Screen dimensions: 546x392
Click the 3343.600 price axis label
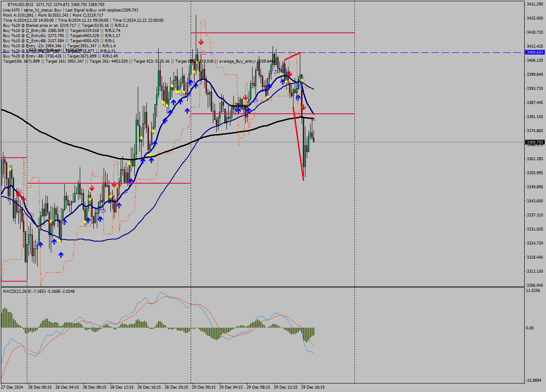coord(534,201)
